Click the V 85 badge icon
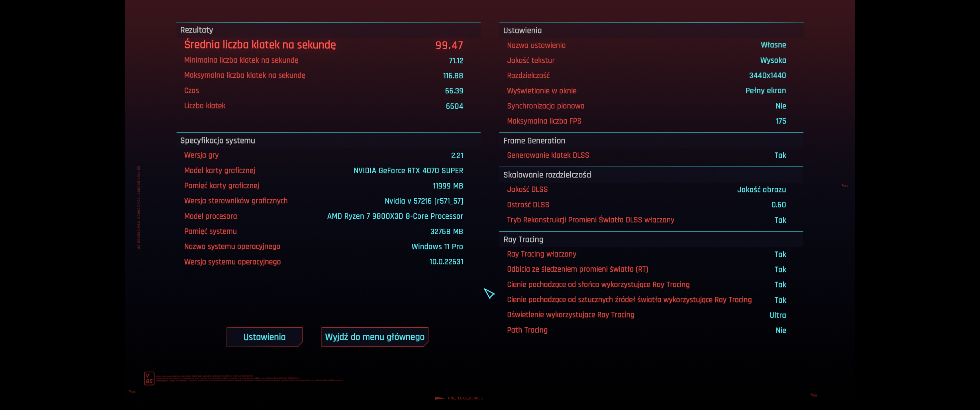 [x=149, y=378]
